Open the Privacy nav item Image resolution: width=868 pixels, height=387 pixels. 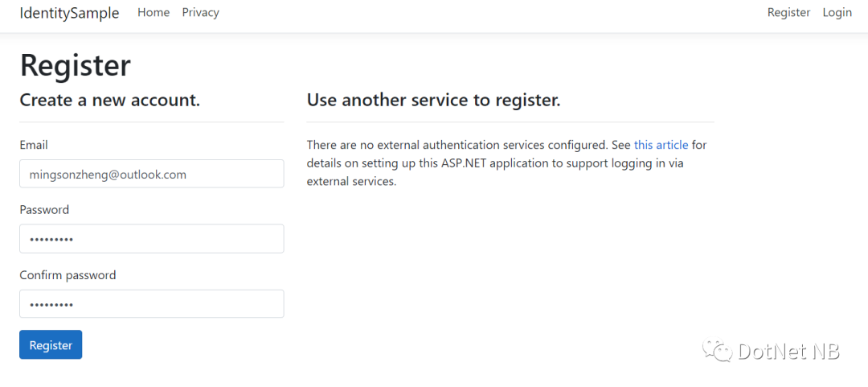[200, 12]
